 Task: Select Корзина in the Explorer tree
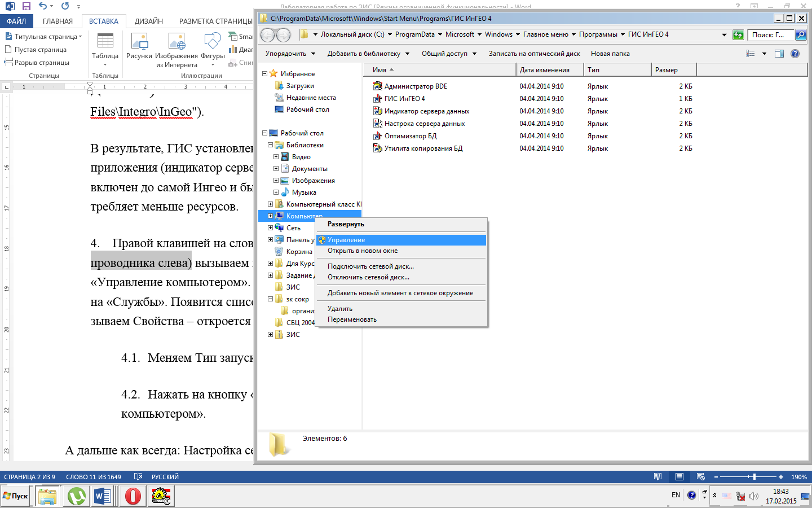coord(293,252)
